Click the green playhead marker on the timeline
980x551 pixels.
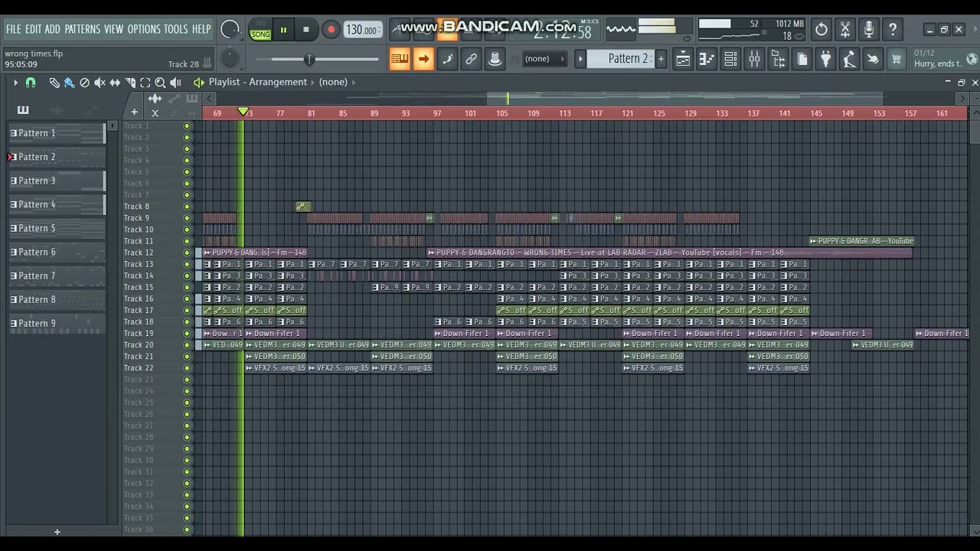coord(243,112)
